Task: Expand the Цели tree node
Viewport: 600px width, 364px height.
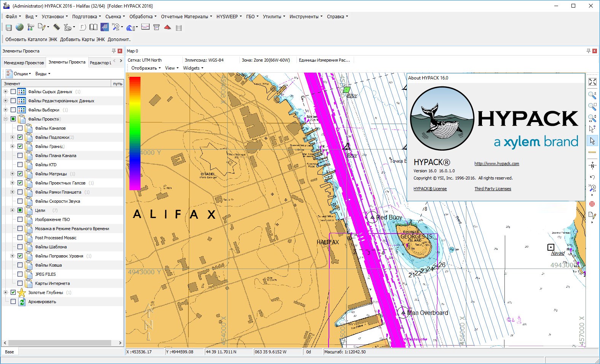Action: [x=12, y=210]
